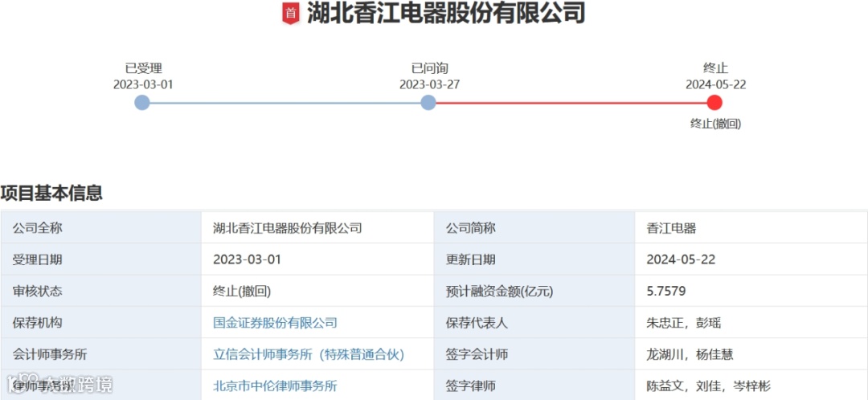Image resolution: width=868 pixels, height=400 pixels.
Task: Click the 更新日期 table label
Action: click(x=470, y=259)
